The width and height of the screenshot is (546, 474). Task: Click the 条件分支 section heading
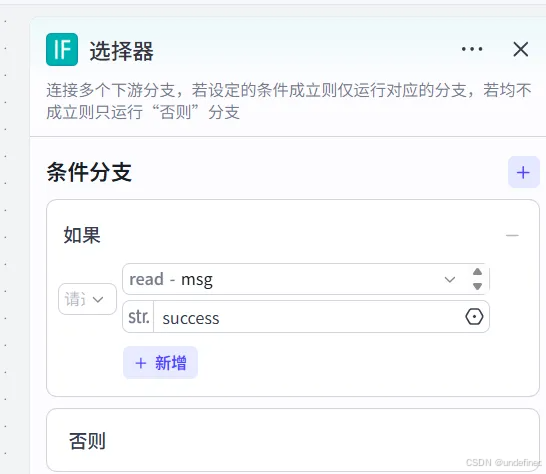pyautogui.click(x=89, y=172)
